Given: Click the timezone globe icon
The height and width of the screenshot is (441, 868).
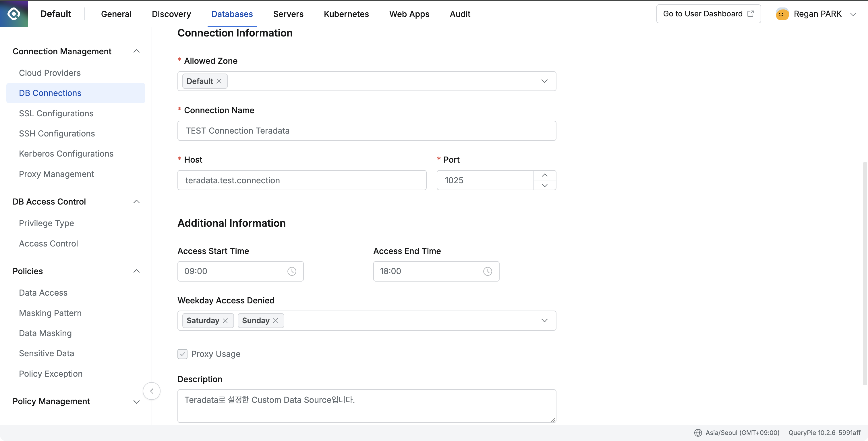Looking at the screenshot, I should (698, 433).
